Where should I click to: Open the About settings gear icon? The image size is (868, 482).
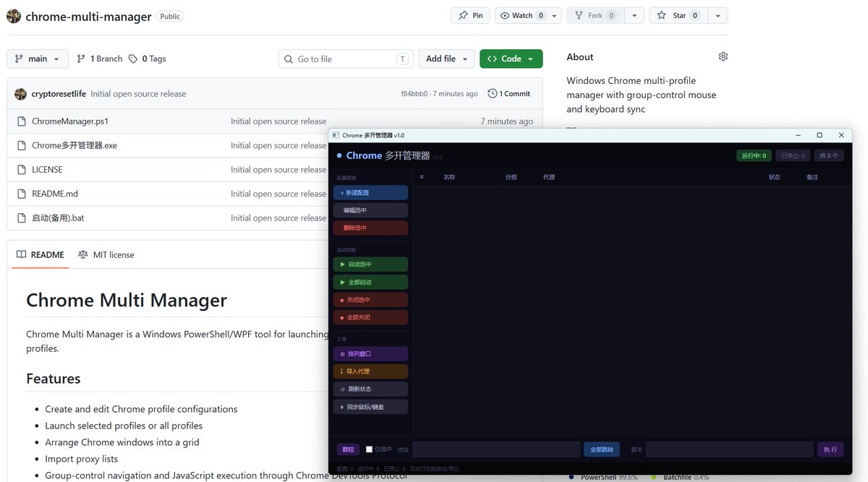click(723, 56)
